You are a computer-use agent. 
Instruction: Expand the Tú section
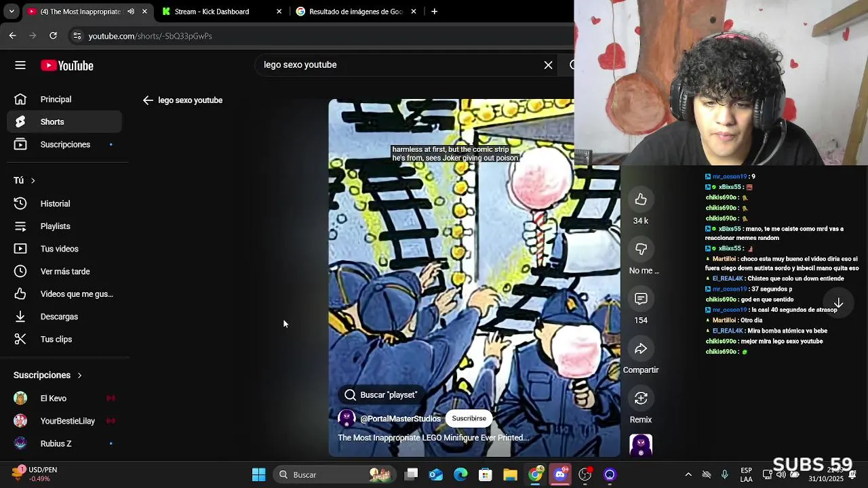click(x=24, y=180)
